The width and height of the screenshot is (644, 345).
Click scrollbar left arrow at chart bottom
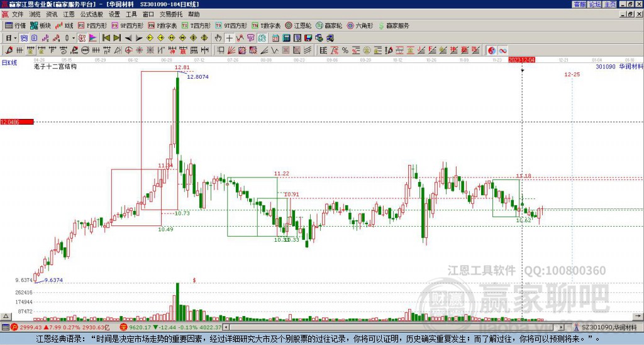click(x=226, y=327)
